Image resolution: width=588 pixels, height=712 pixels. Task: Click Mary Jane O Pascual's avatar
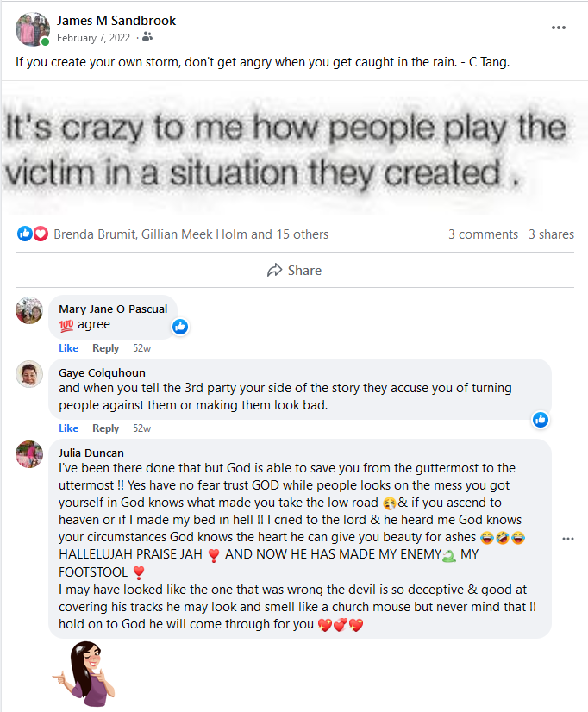click(x=29, y=310)
